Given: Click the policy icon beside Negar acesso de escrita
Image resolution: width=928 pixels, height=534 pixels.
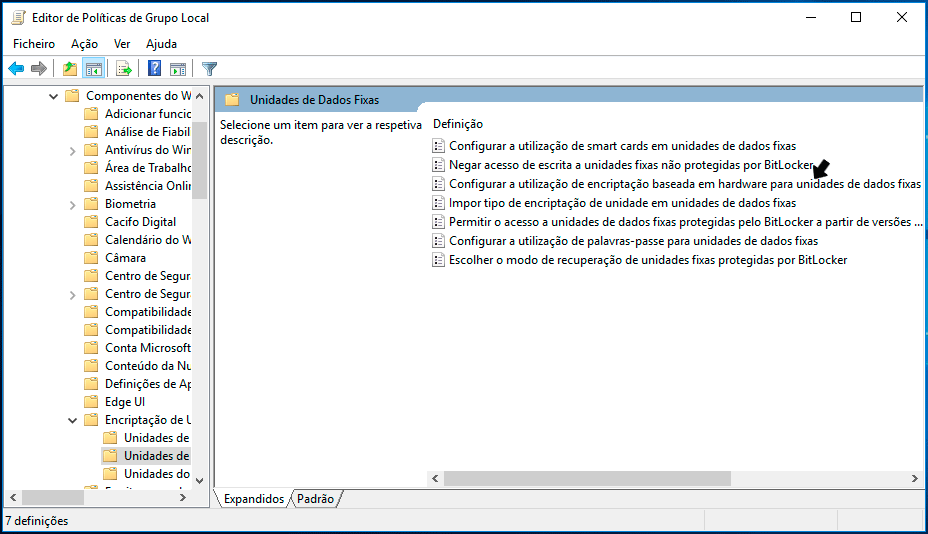Looking at the screenshot, I should pos(438,165).
